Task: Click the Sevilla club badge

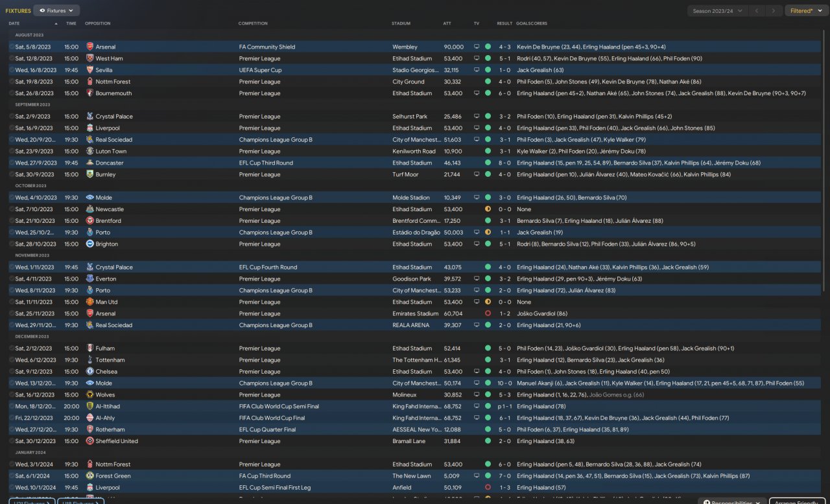Action: pos(89,70)
